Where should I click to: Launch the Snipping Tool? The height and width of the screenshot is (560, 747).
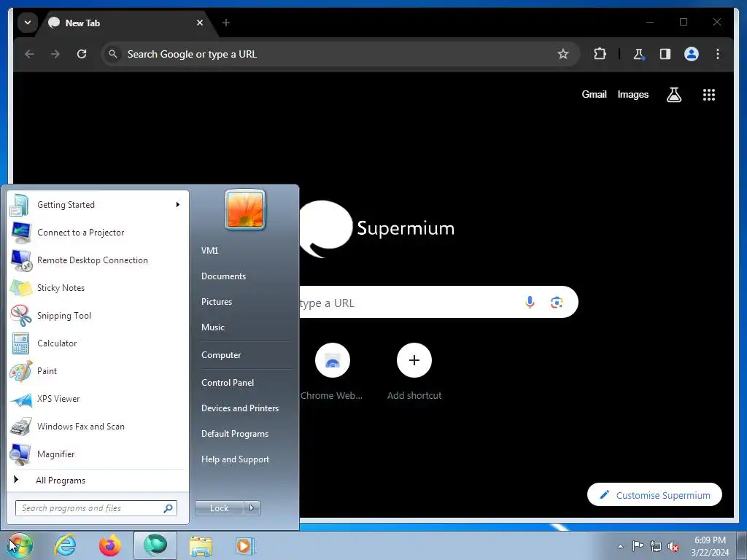pyautogui.click(x=98, y=315)
